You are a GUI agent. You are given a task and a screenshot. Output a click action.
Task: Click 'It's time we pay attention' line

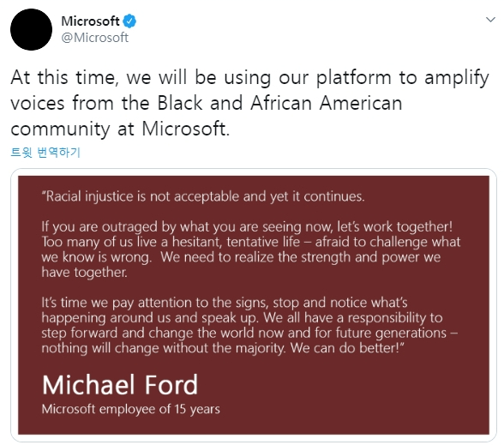[225, 303]
